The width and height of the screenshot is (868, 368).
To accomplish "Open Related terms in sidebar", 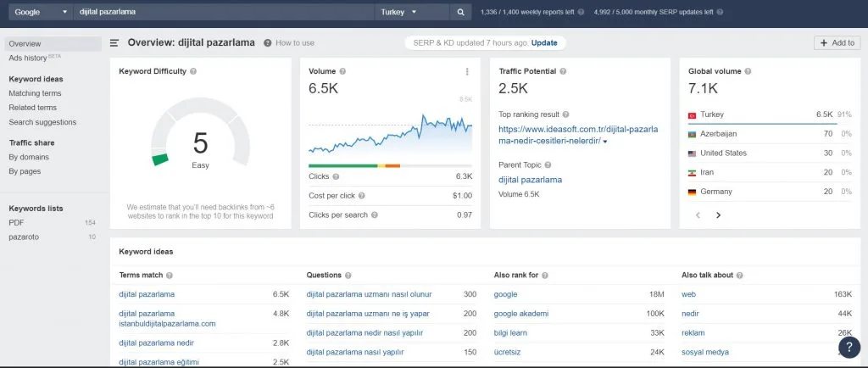I will click(33, 108).
